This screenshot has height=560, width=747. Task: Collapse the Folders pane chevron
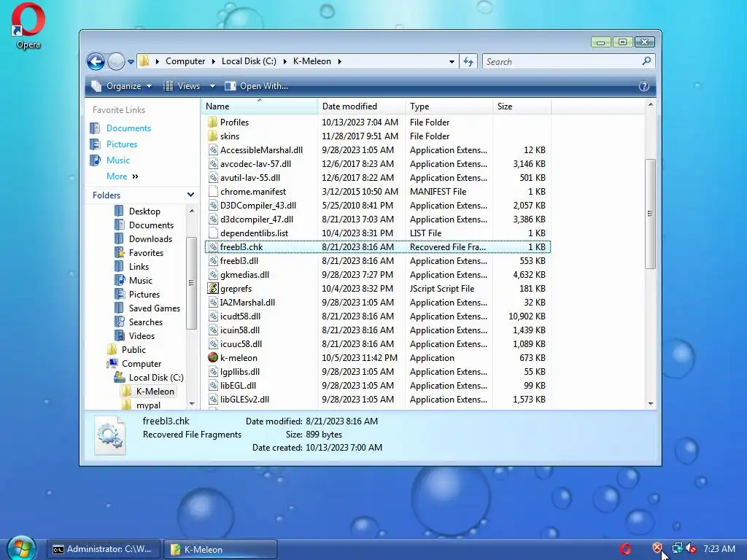pyautogui.click(x=190, y=195)
